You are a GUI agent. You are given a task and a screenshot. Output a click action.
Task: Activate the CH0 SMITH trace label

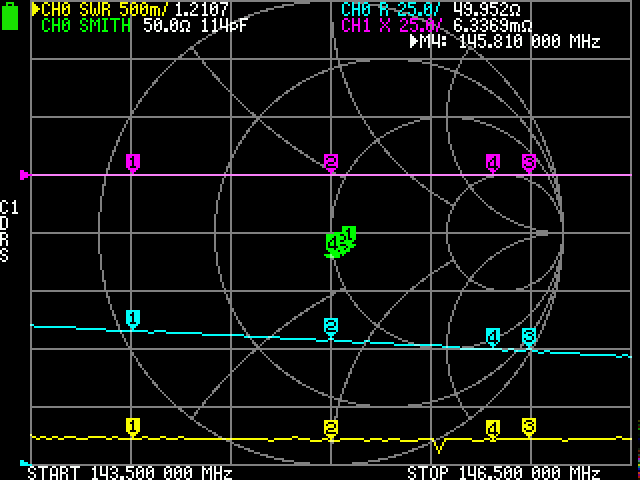pos(86,25)
